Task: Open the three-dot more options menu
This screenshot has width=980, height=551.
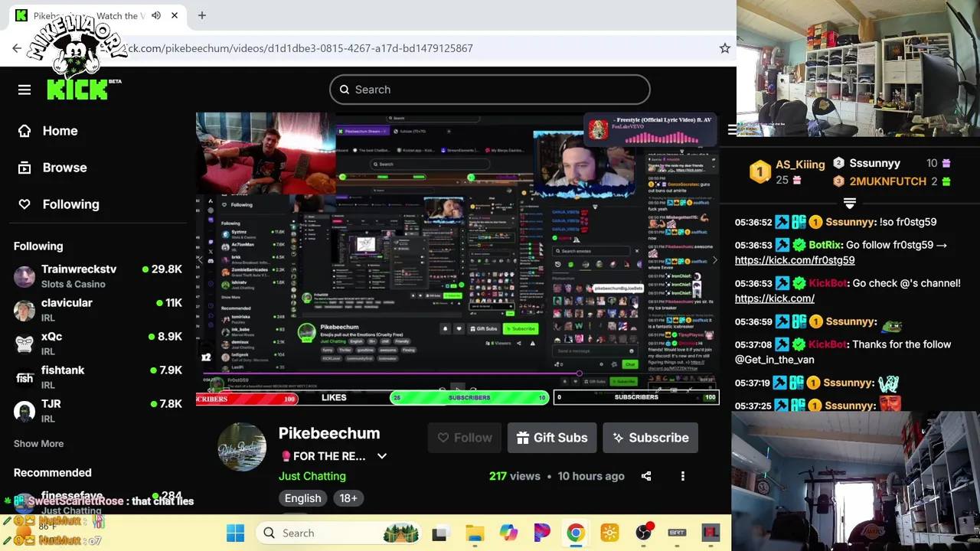Action: point(683,476)
